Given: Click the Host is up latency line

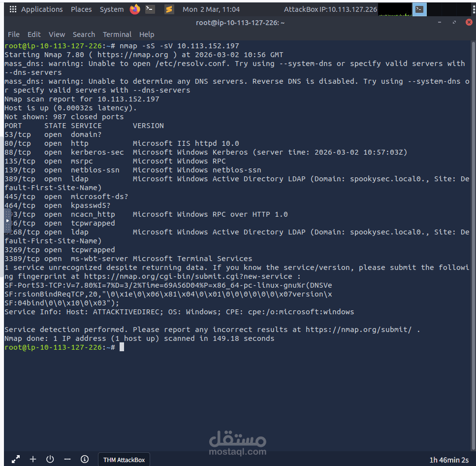Looking at the screenshot, I should point(70,108).
